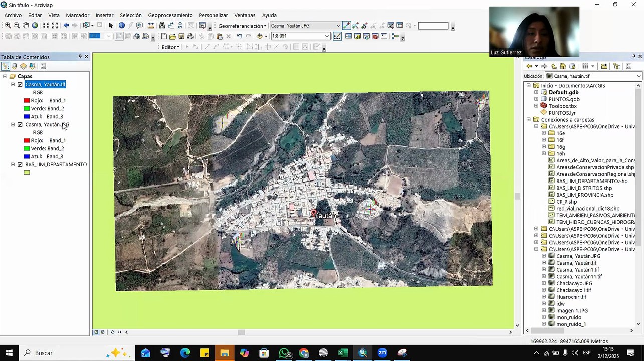
Task: Uncheck the Casma, Yaután.tif layer
Action: (20, 85)
